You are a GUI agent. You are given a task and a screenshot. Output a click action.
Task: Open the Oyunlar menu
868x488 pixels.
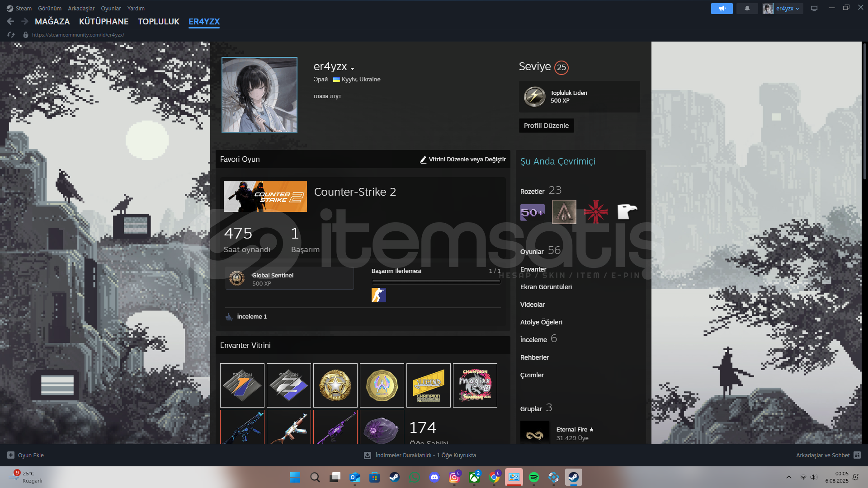click(x=111, y=8)
